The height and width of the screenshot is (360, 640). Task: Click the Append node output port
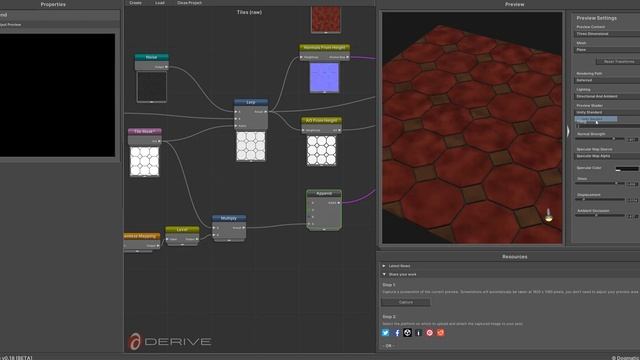tap(339, 203)
